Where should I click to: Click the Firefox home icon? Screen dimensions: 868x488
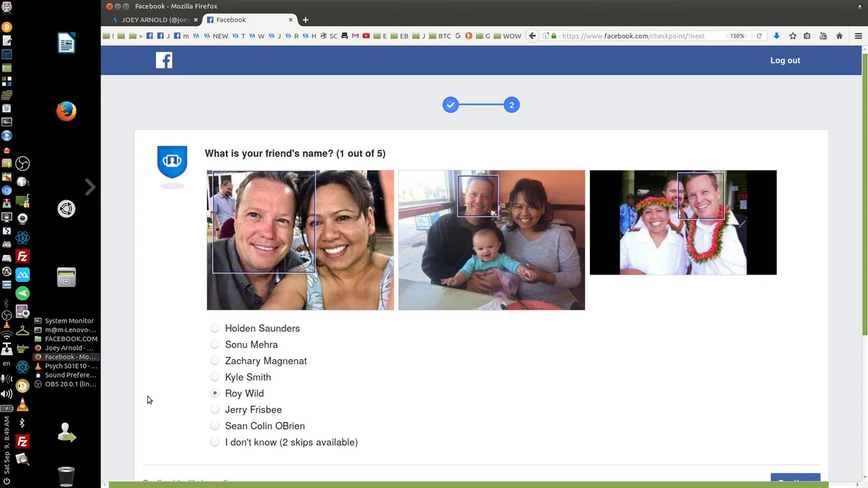click(x=840, y=36)
